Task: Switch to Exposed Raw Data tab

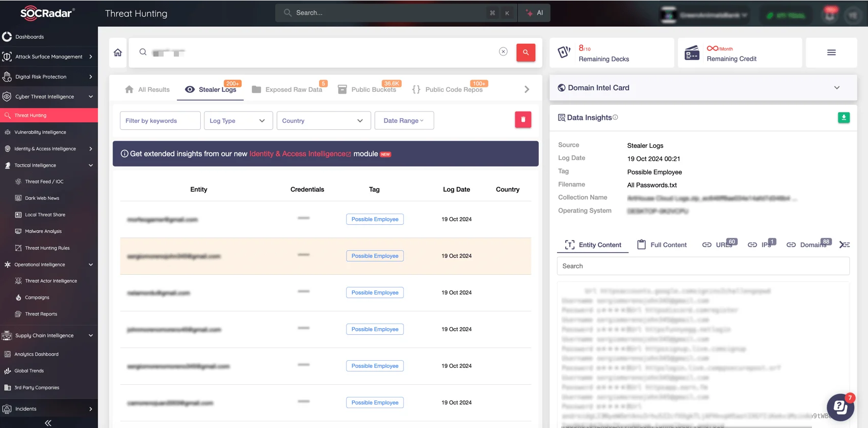Action: tap(287, 90)
